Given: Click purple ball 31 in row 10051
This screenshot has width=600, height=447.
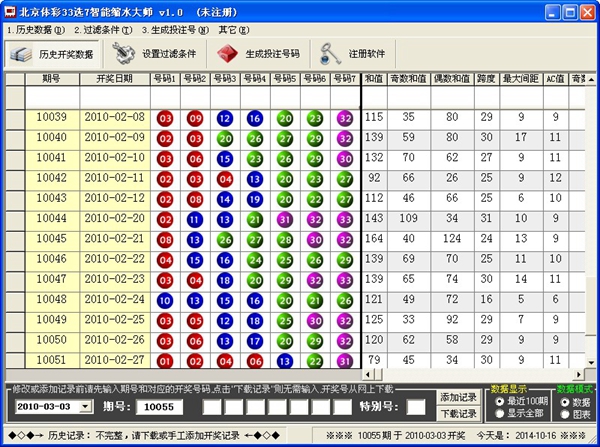Looking at the screenshot, I should (x=345, y=361).
